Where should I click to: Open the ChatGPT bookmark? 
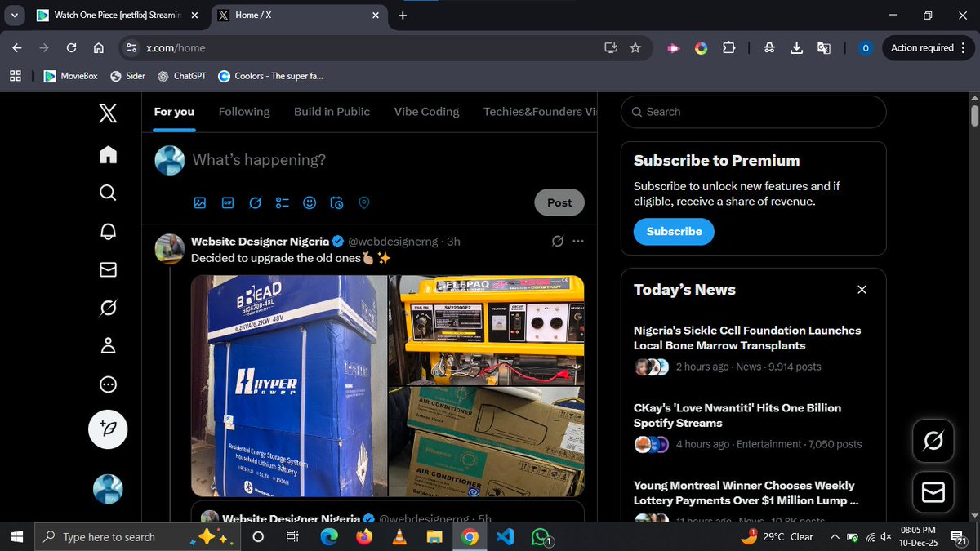pos(180,76)
